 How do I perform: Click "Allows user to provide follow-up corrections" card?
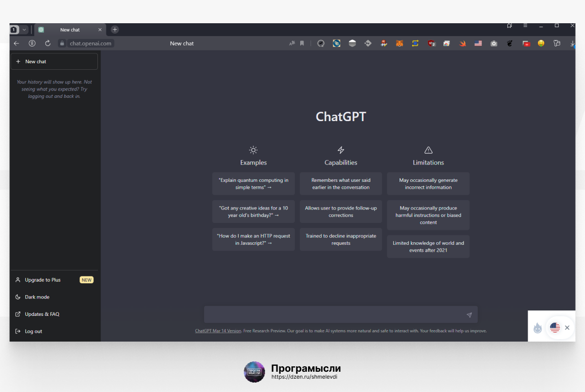tap(341, 212)
